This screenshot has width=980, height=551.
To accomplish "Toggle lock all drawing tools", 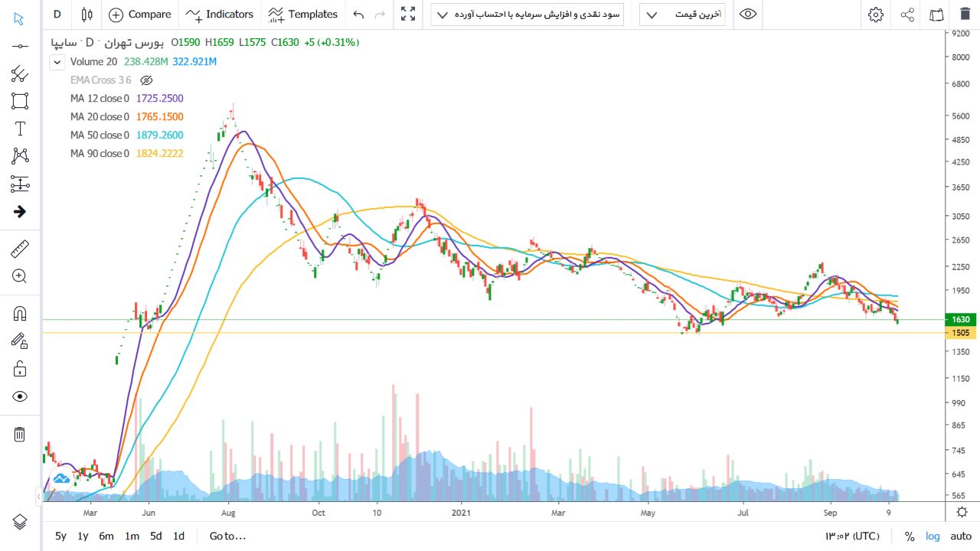I will pyautogui.click(x=20, y=369).
